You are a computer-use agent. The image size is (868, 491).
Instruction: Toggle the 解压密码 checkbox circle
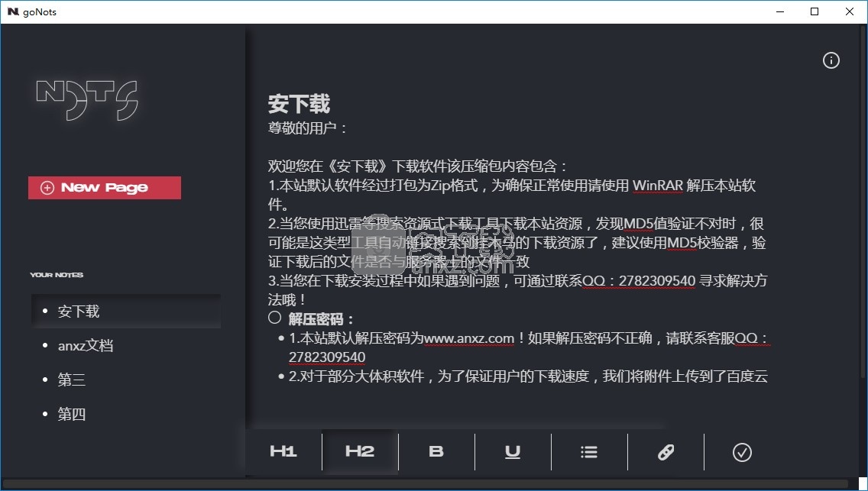click(x=274, y=318)
